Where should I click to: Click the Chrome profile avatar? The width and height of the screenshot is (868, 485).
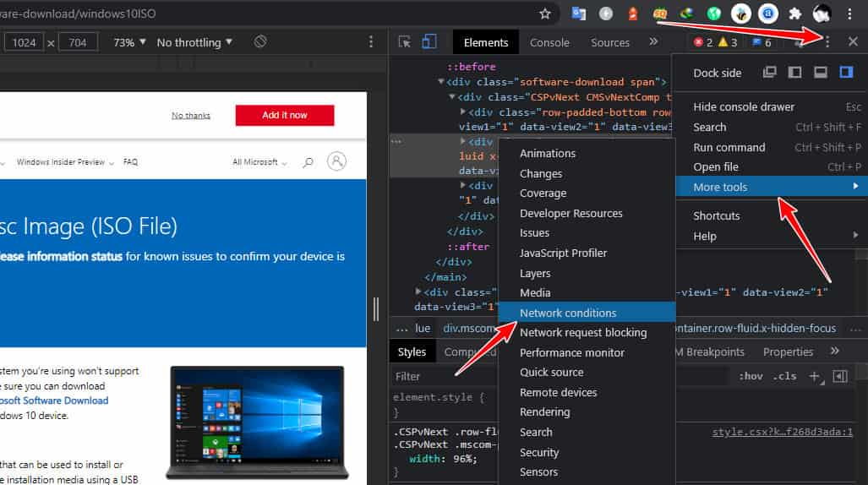click(x=822, y=14)
